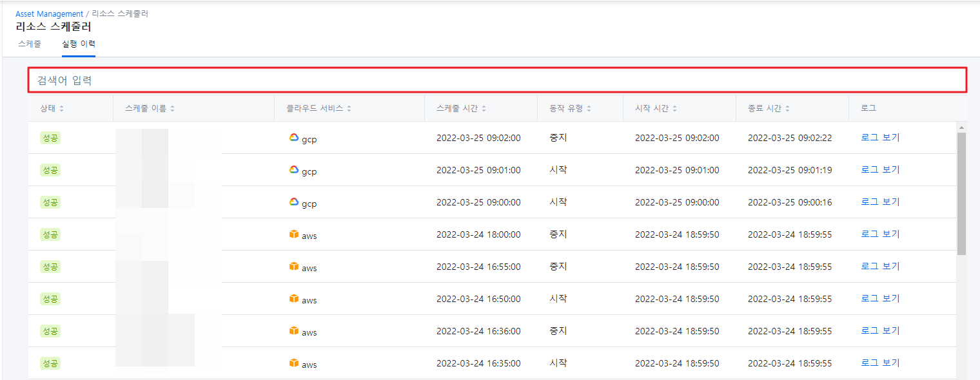Sort table by 동작 유형 column

point(589,109)
